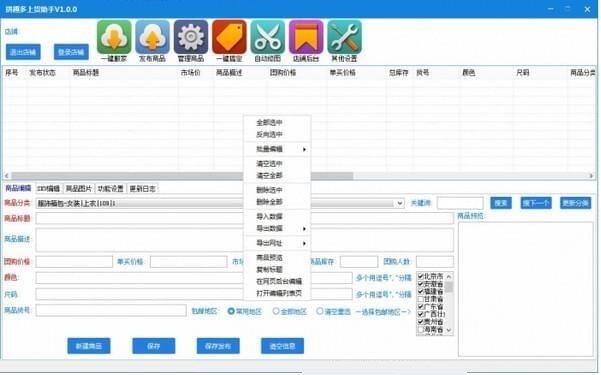
Task: Click the orange price-tag icon
Action: coord(229,37)
